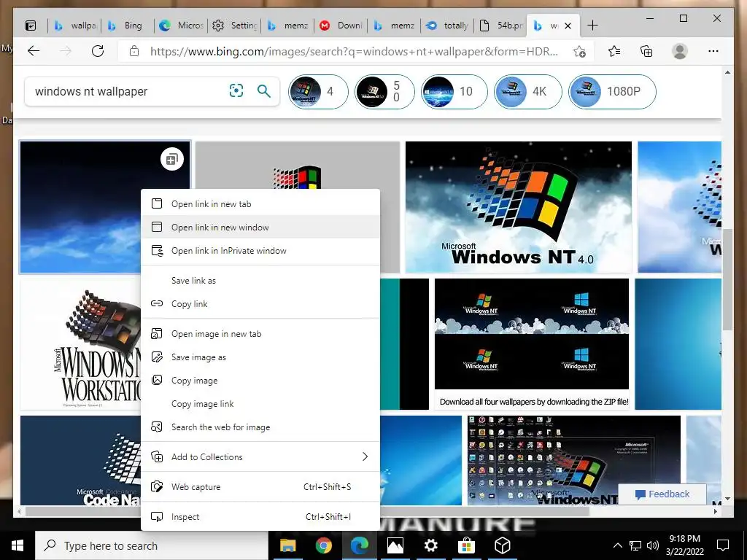Choose Search the web for image
The image size is (747, 560).
tap(260, 427)
